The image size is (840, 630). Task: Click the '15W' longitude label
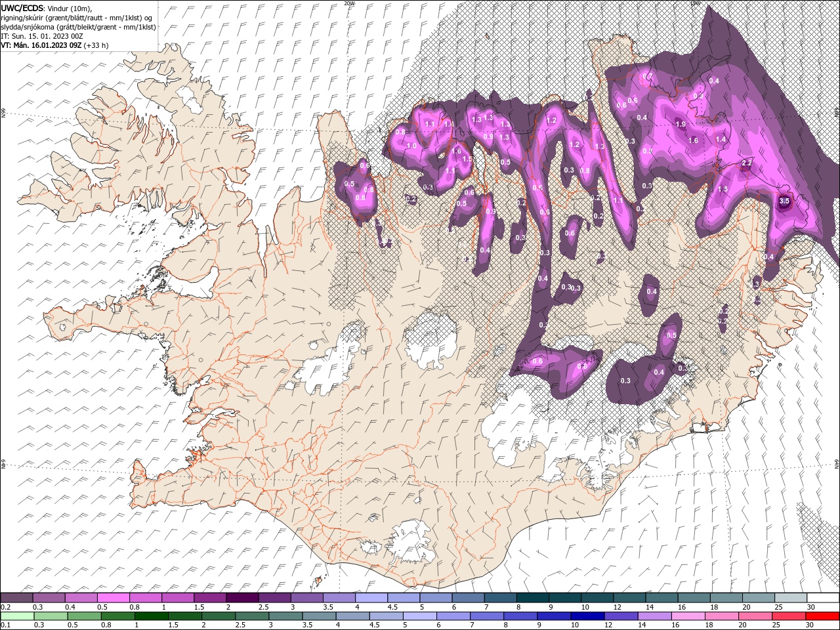[696, 3]
